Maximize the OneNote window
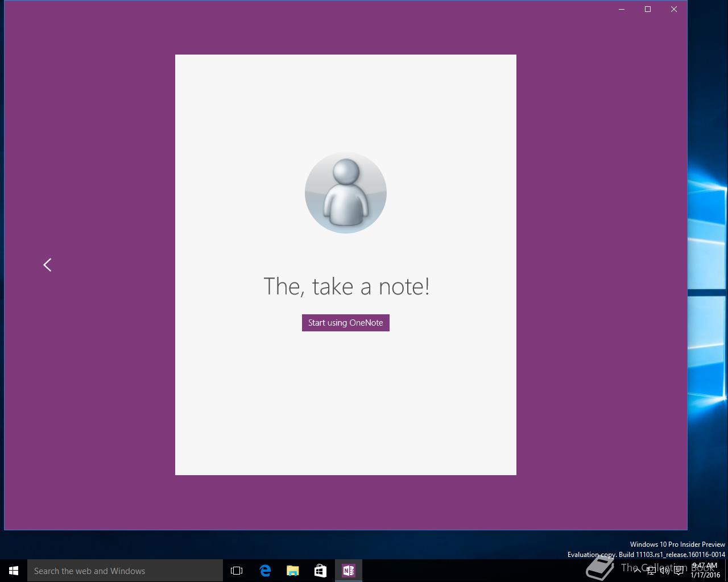 648,9
